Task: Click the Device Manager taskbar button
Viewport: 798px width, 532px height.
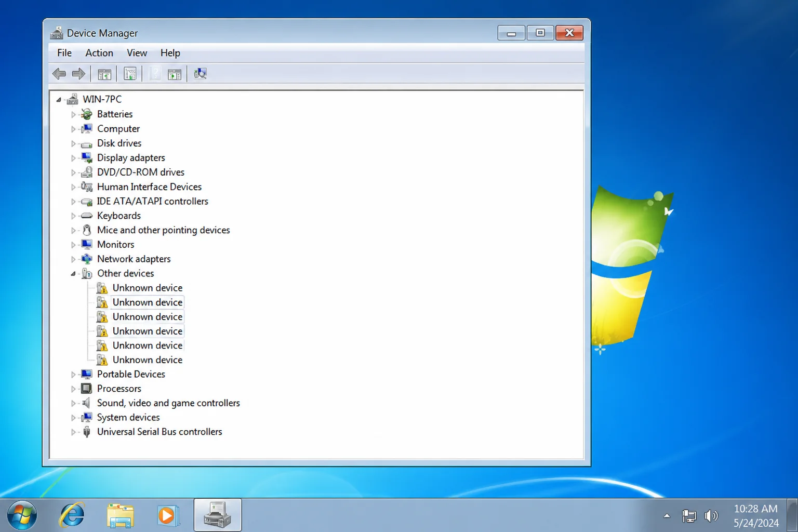Action: coord(218,515)
